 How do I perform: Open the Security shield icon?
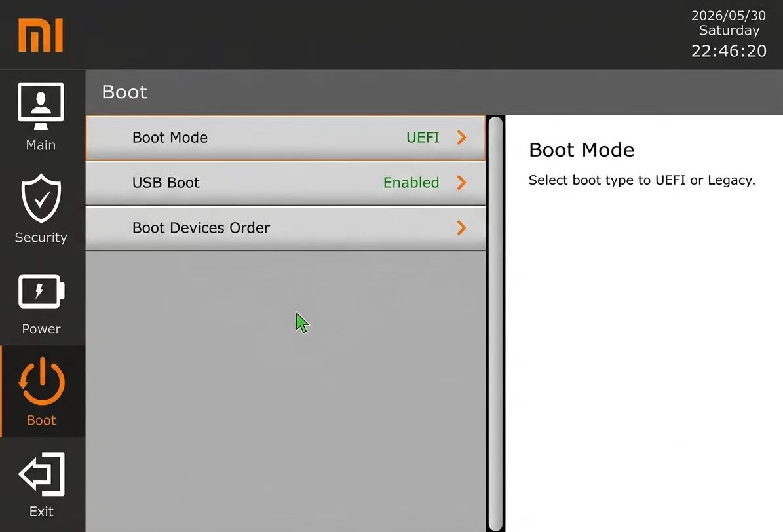41,198
